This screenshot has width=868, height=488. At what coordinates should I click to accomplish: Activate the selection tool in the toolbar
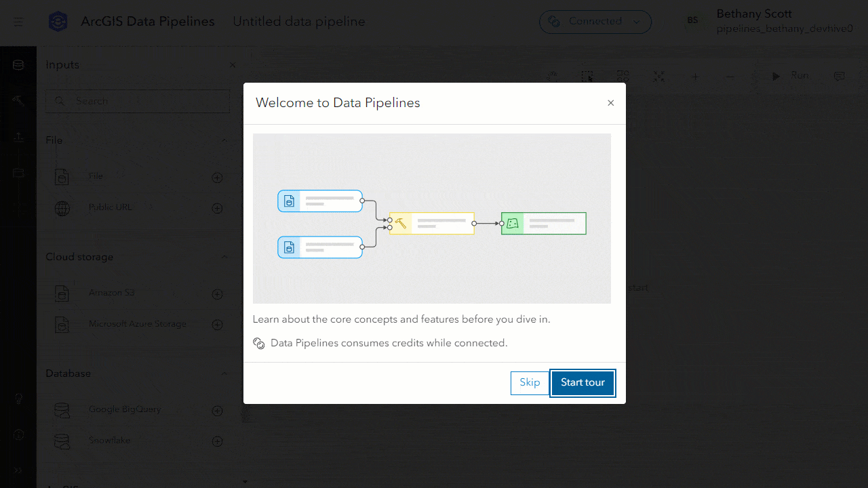pos(587,77)
